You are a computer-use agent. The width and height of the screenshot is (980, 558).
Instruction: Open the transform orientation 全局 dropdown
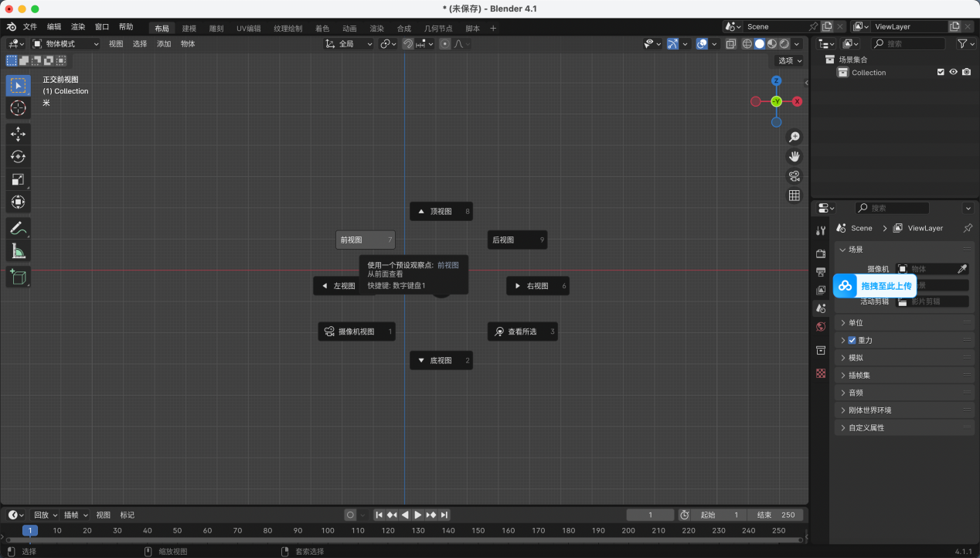pyautogui.click(x=349, y=44)
